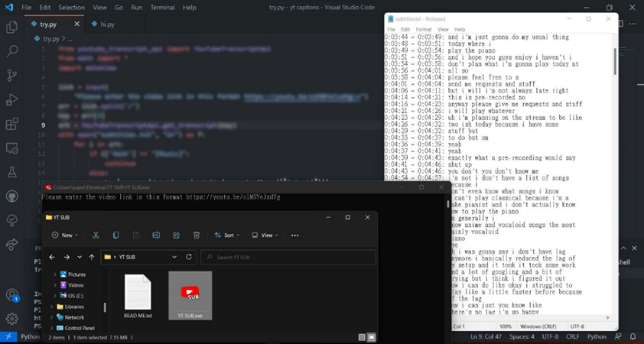Click the console window vertical scrollbar
The height and width of the screenshot is (344, 644).
pyautogui.click(x=448, y=204)
